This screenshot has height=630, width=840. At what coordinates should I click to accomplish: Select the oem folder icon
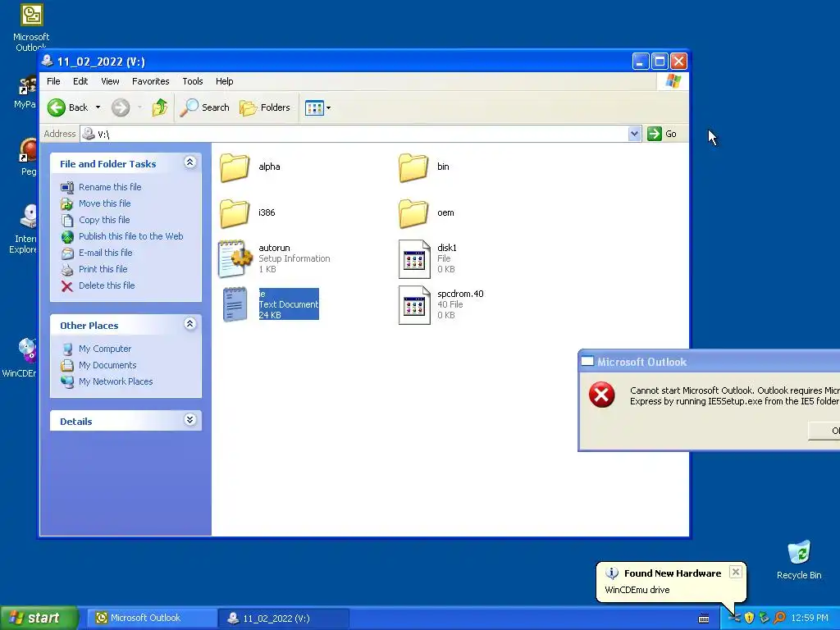tap(413, 213)
